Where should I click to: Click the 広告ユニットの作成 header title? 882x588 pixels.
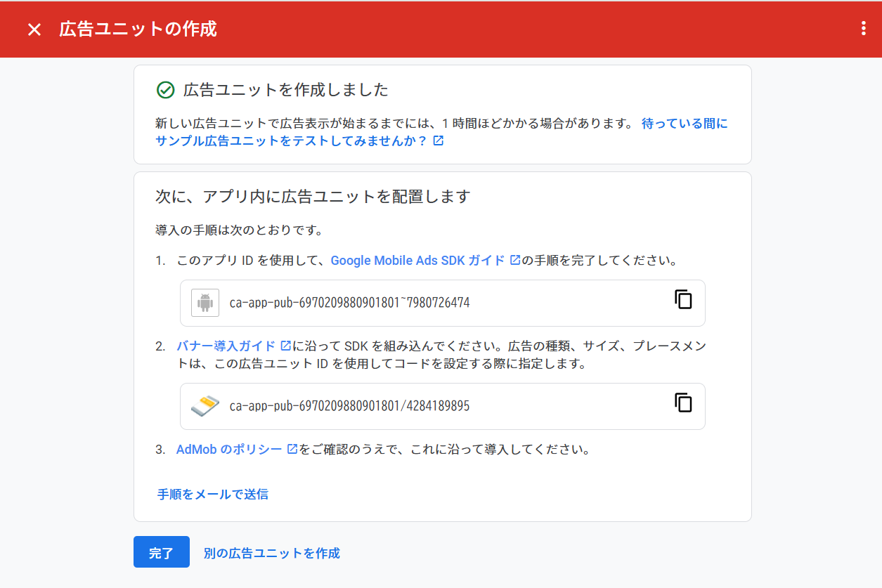coord(138,29)
